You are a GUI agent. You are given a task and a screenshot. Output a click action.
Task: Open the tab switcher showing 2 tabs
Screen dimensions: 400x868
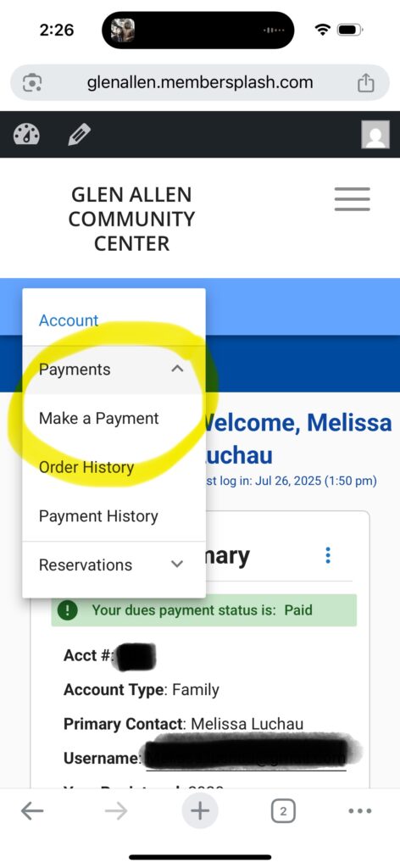tap(283, 811)
